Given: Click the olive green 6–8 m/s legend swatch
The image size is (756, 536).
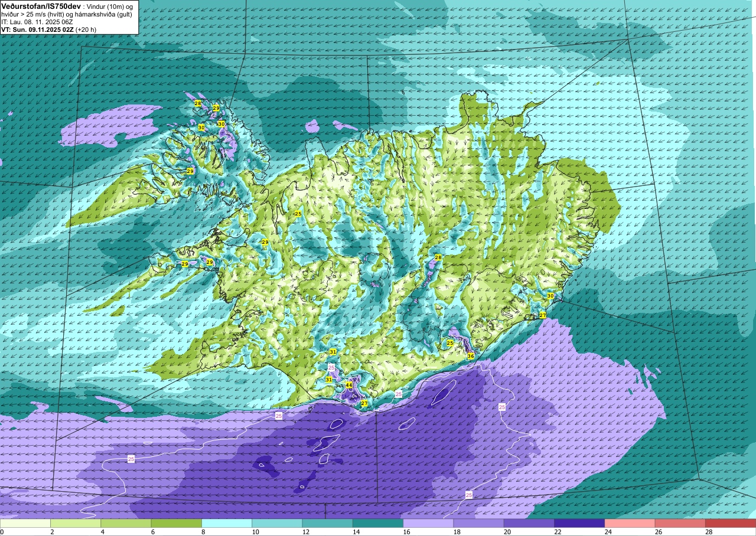Looking at the screenshot, I should 177,523.
